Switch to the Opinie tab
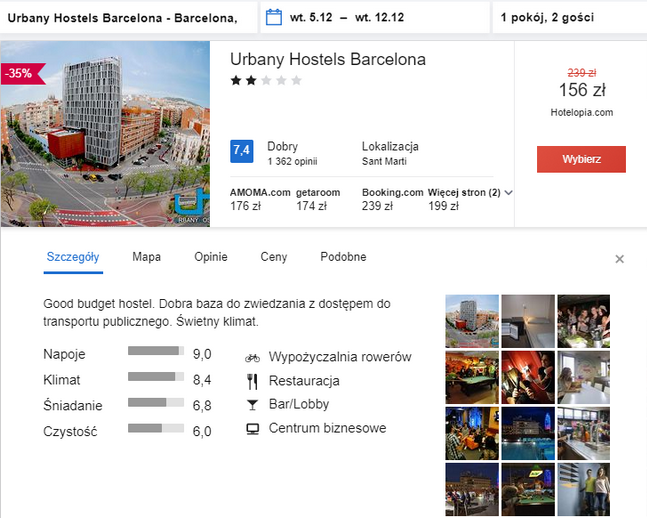Viewport: 647px width, 518px height. (x=210, y=257)
